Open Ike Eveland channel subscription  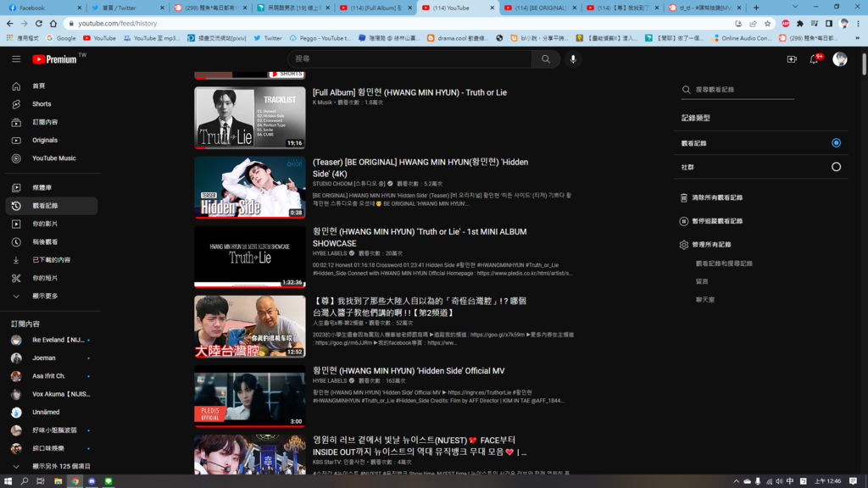pos(52,341)
